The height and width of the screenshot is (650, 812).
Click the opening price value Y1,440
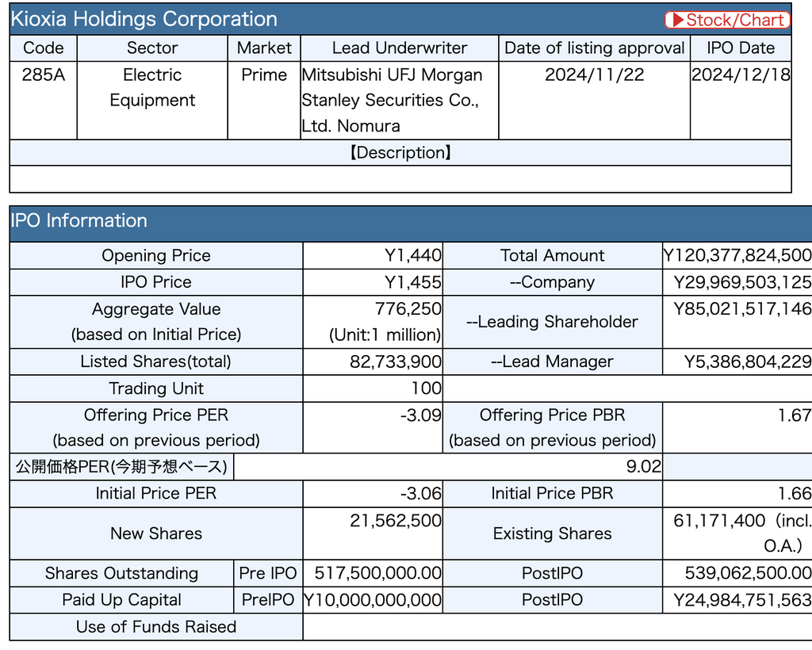tap(412, 256)
